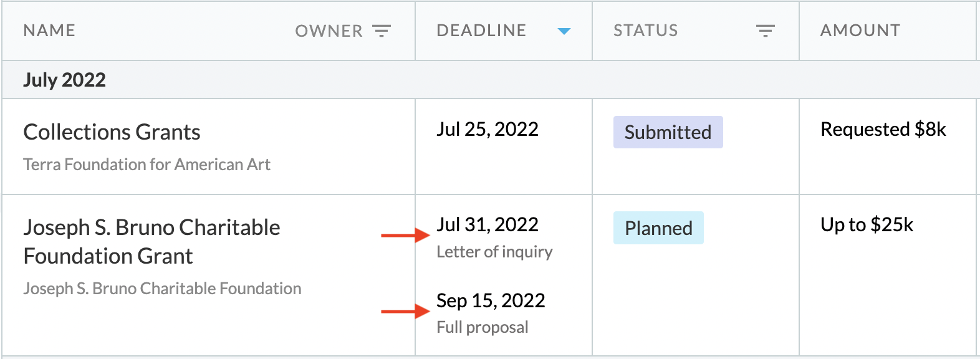
Task: Click the Owner column header label
Action: [329, 31]
